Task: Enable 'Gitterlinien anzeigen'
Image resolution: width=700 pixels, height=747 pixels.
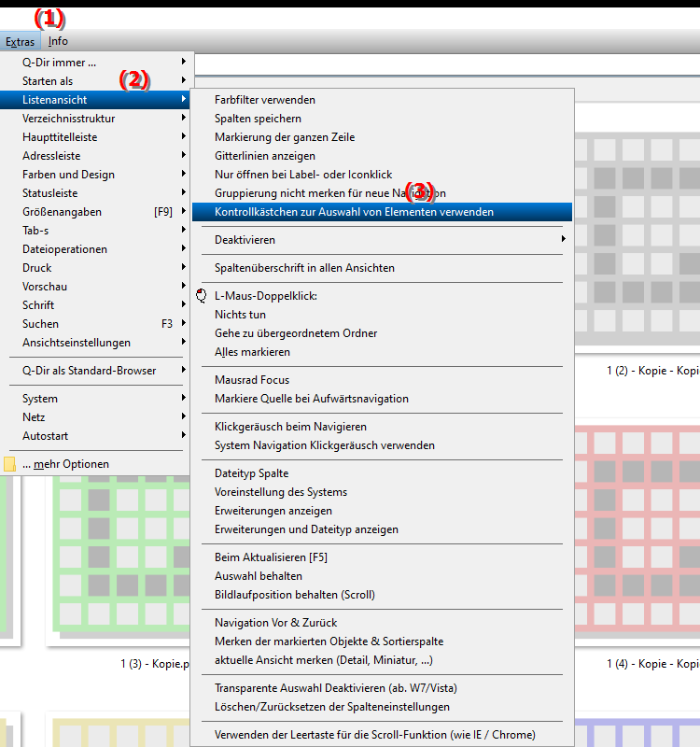Action: [382, 156]
